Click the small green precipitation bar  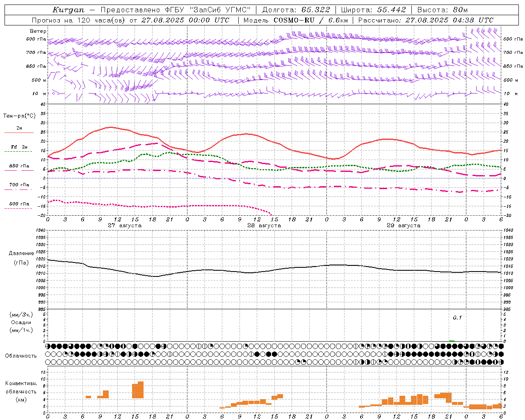452,340
